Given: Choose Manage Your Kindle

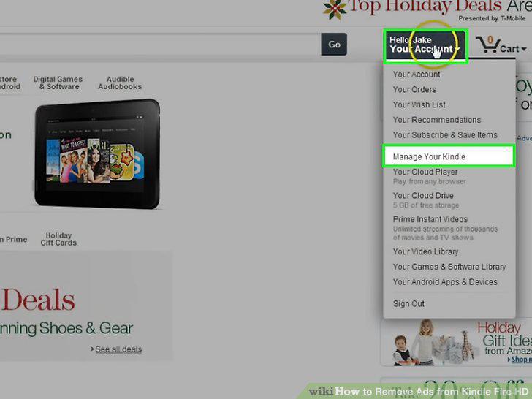Looking at the screenshot, I should [x=449, y=156].
